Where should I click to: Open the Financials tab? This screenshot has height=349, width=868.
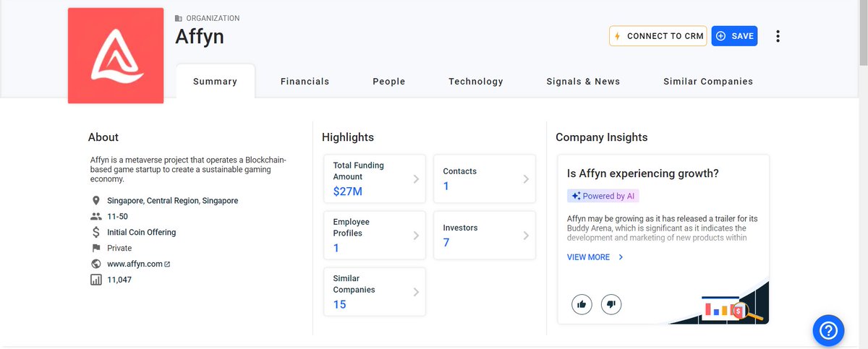[305, 81]
